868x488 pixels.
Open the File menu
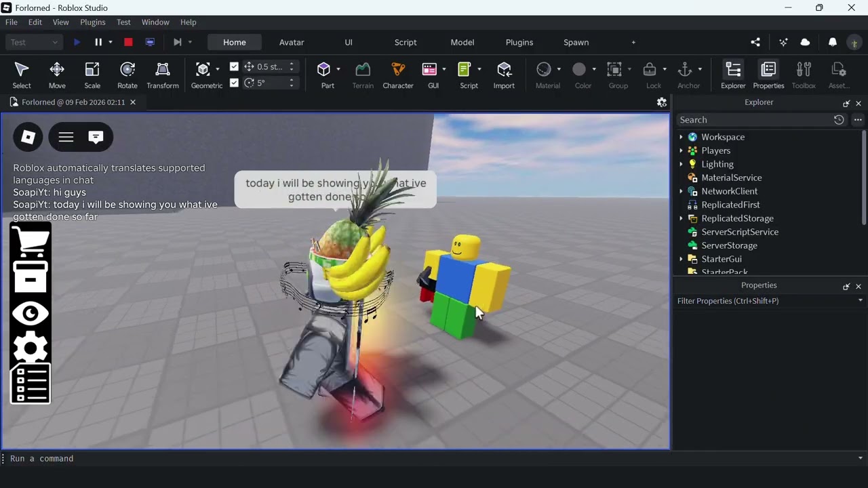coord(12,22)
